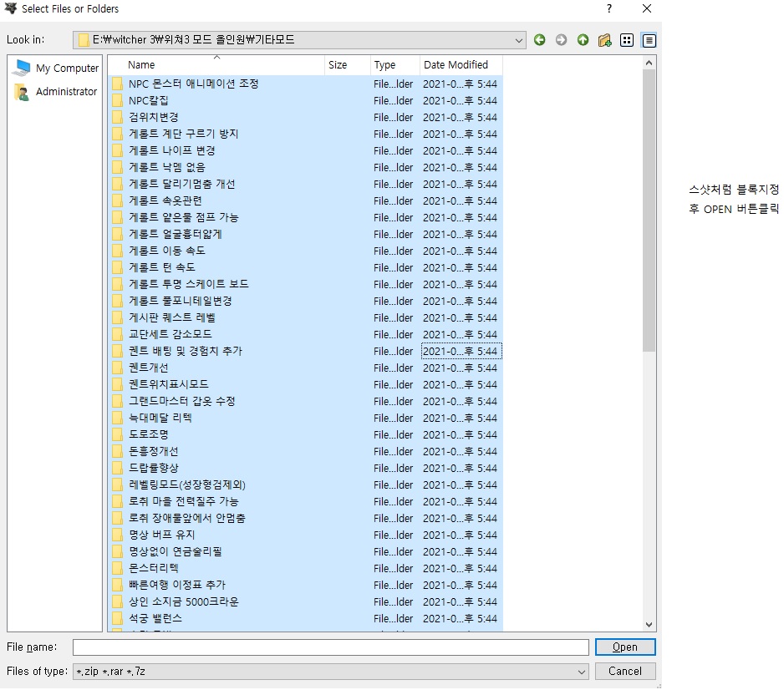The height and width of the screenshot is (690, 784).
Task: Sort the list by Type column
Action: point(395,65)
